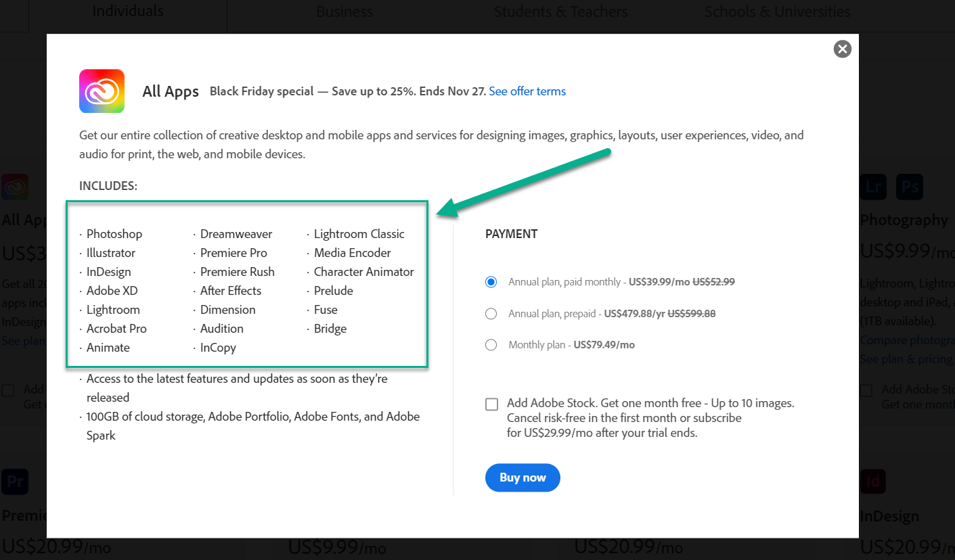Choose the Annual plan, prepaid option
The height and width of the screenshot is (560, 955).
(x=491, y=314)
